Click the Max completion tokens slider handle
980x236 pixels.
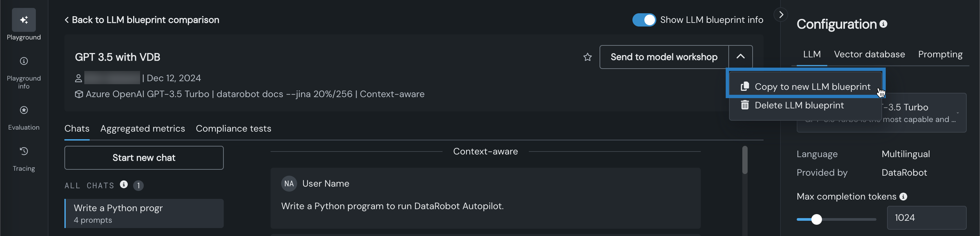pos(816,219)
